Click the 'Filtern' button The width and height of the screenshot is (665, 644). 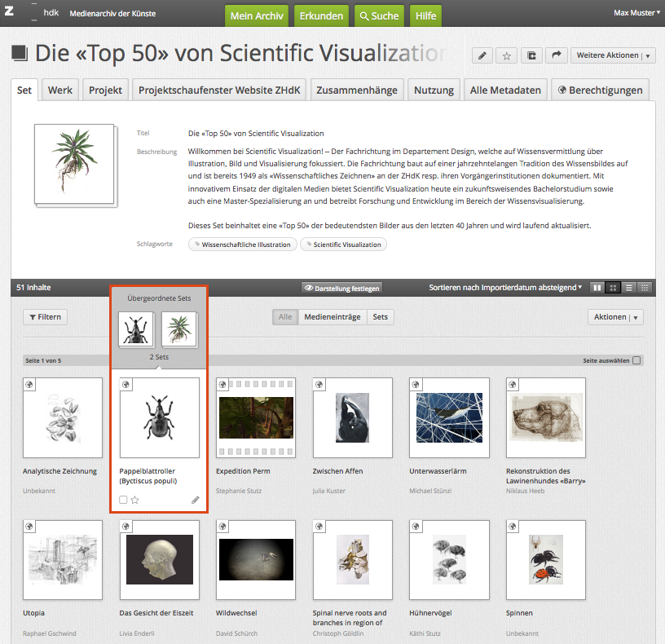click(45, 317)
